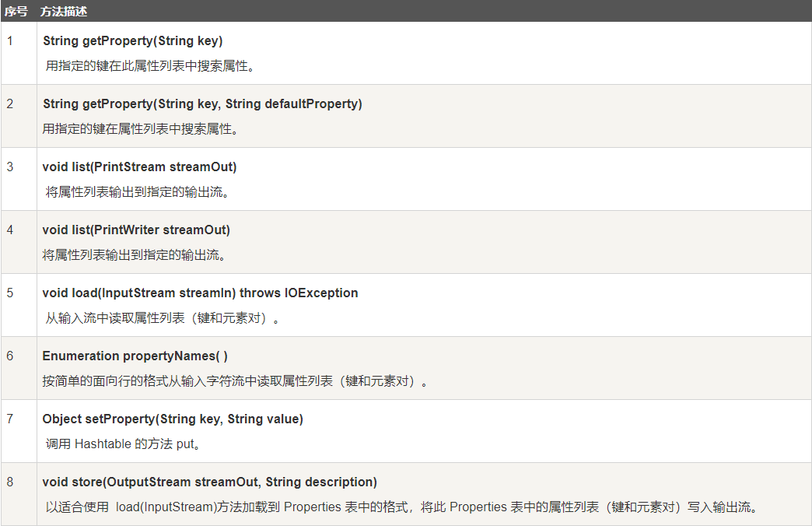
Task: Click row number 1 cell
Action: pos(19,53)
